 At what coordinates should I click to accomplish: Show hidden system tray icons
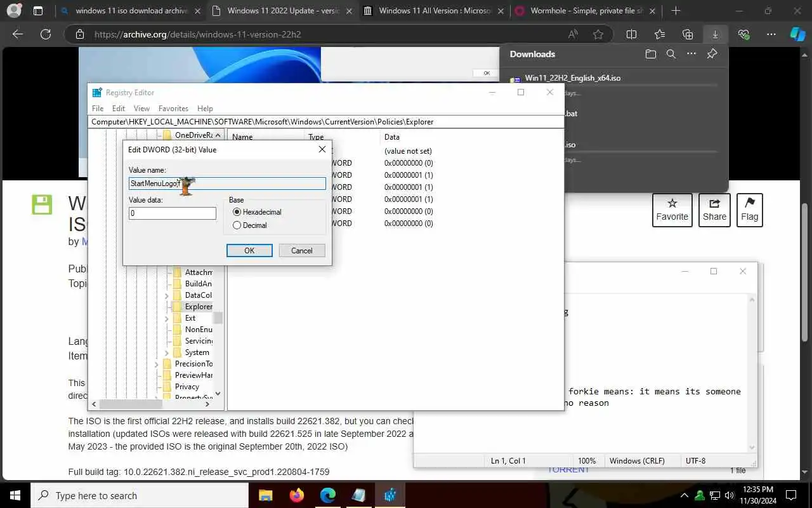click(684, 495)
